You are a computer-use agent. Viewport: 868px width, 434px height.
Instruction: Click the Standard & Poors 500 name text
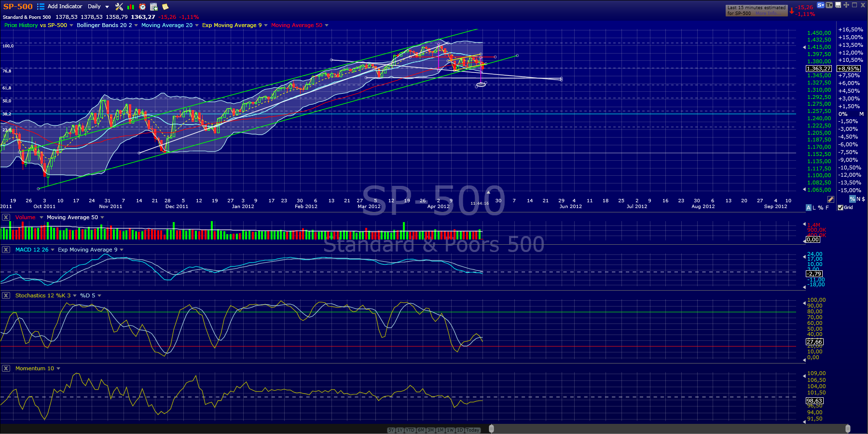[27, 17]
